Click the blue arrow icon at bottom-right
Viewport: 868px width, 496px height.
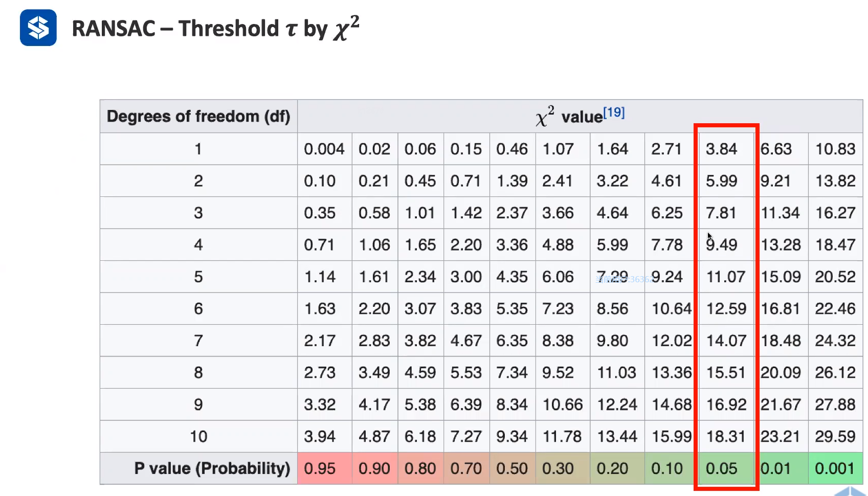[x=851, y=491]
